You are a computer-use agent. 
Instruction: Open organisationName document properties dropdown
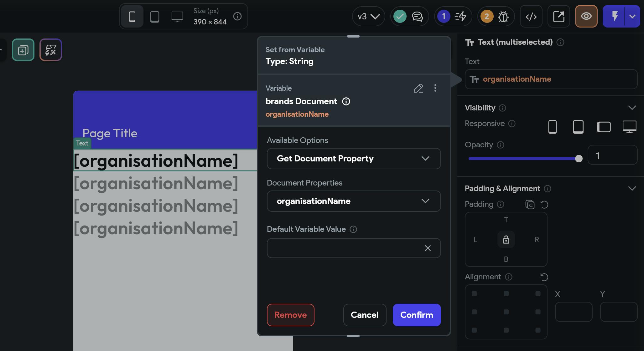[x=354, y=201]
